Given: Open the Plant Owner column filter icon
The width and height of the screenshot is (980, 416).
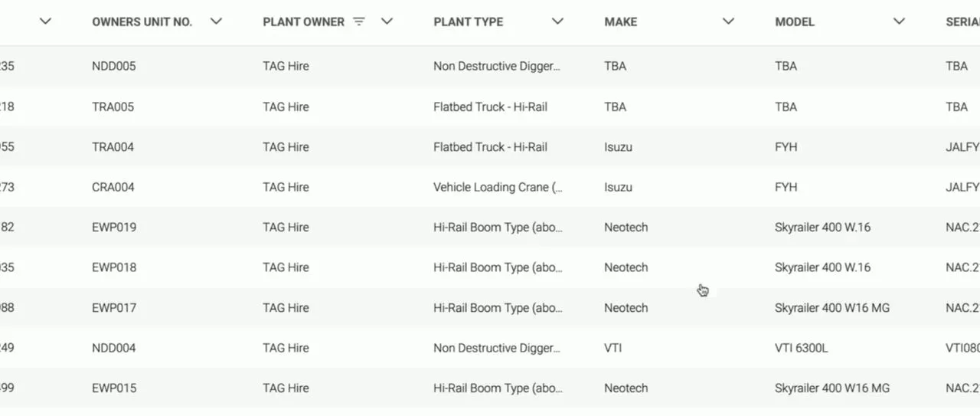Looking at the screenshot, I should coord(359,21).
